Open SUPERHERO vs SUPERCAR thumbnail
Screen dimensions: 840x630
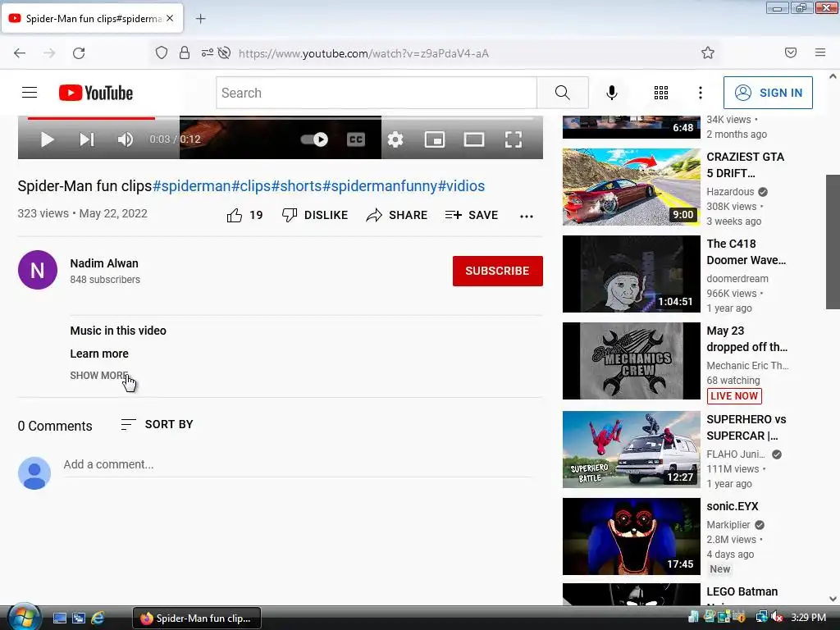[x=631, y=450]
